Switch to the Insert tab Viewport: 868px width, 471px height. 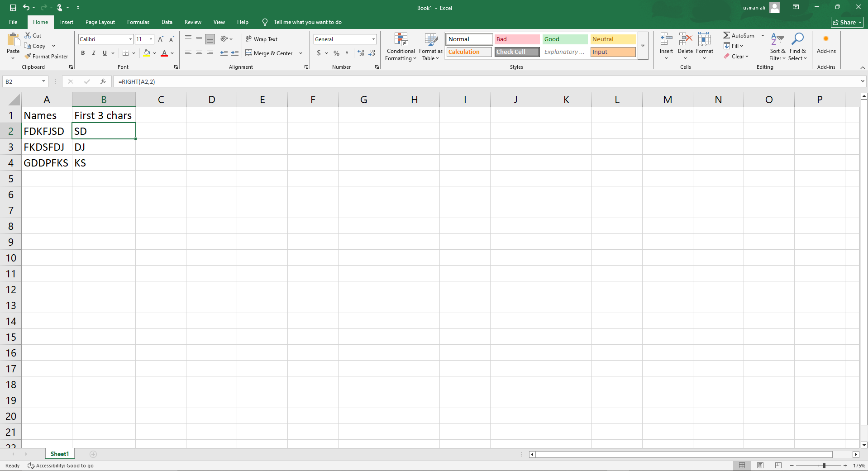[67, 22]
